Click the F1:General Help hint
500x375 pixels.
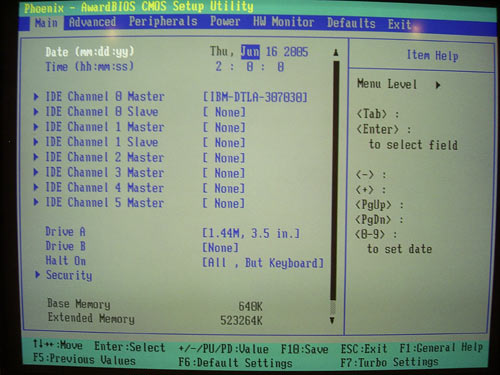441,348
